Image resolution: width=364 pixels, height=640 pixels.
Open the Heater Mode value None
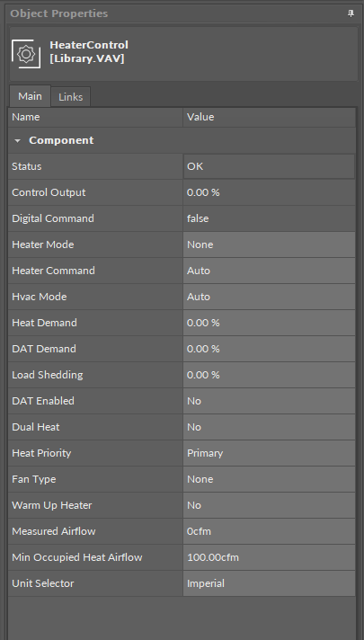pyautogui.click(x=269, y=244)
